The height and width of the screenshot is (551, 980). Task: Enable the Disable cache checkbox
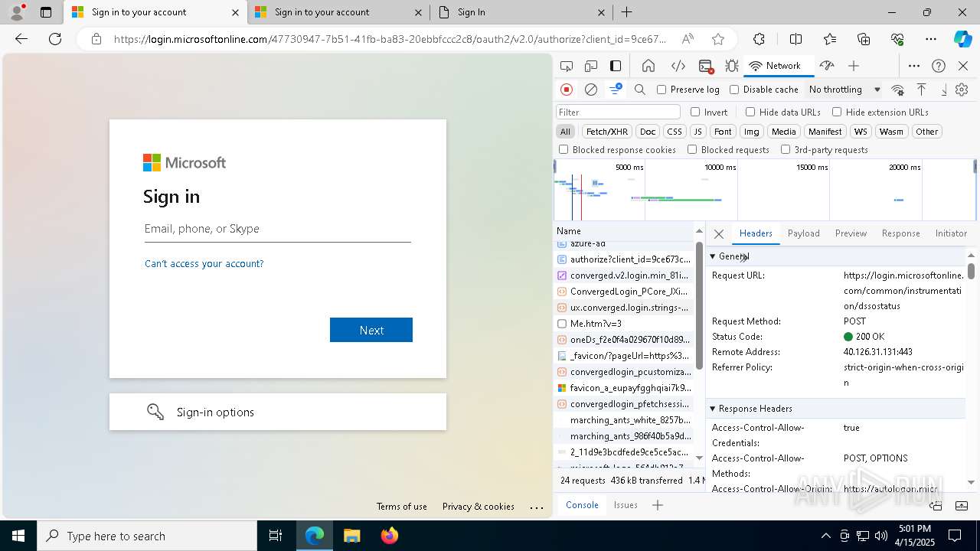click(734, 90)
